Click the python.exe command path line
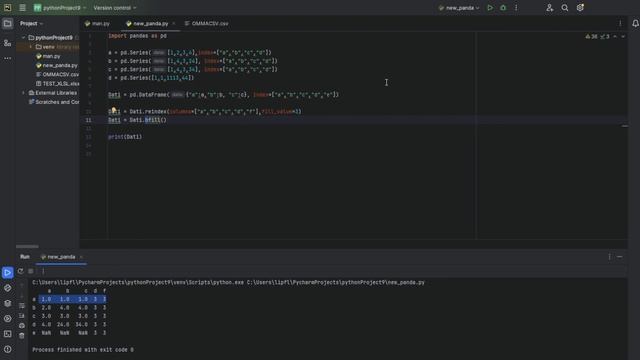Screen dimensions: 640x360 [228, 282]
